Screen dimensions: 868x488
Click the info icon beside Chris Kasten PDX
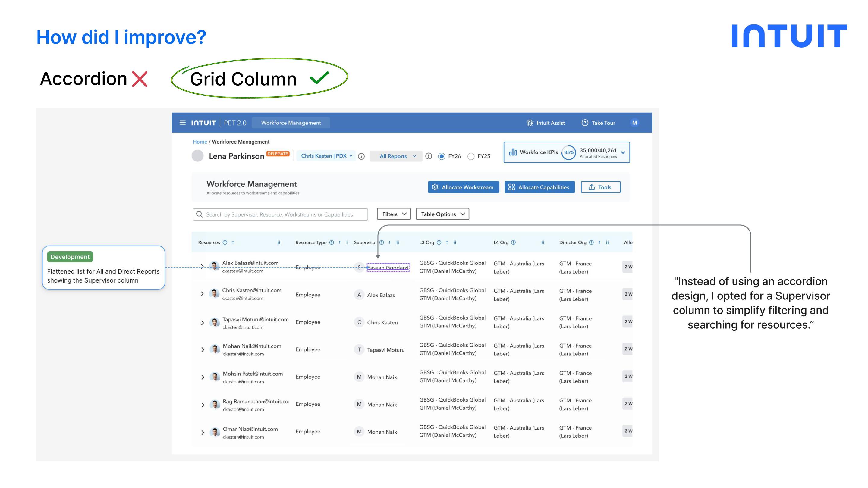pos(361,156)
